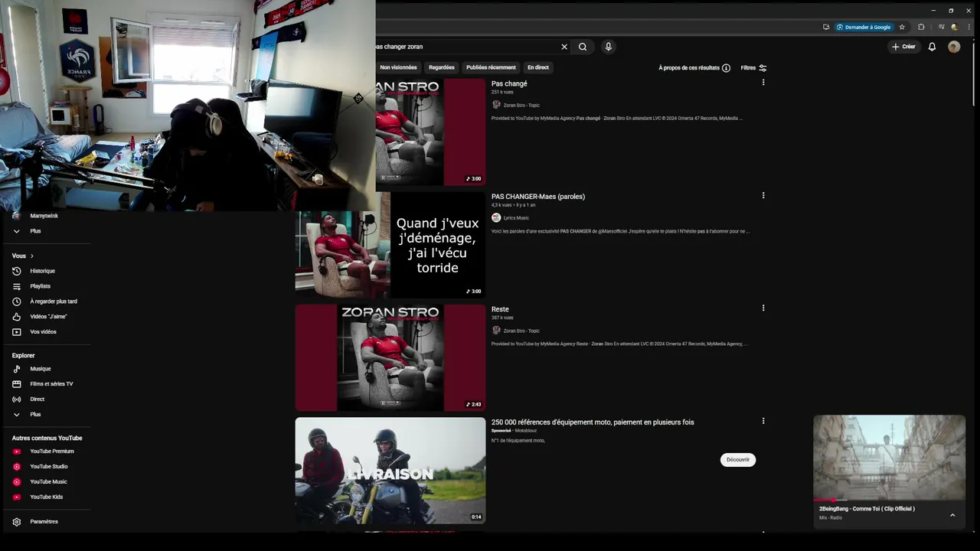Open the Vous section chevron
This screenshot has height=551, width=980.
click(31, 256)
